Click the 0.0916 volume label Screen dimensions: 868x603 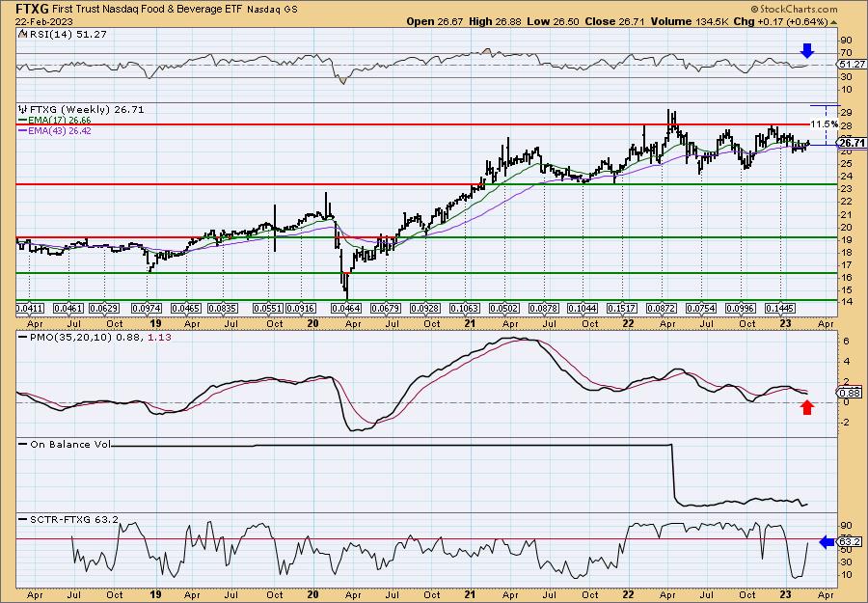302,308
